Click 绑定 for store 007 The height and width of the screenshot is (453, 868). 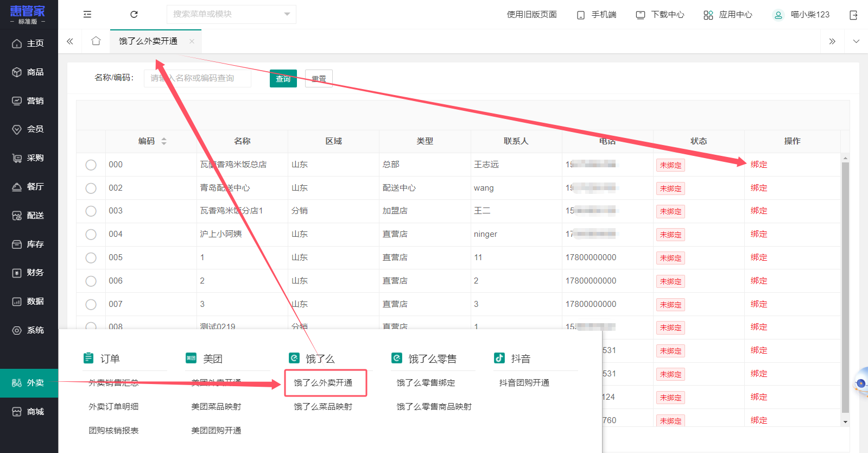coord(759,304)
